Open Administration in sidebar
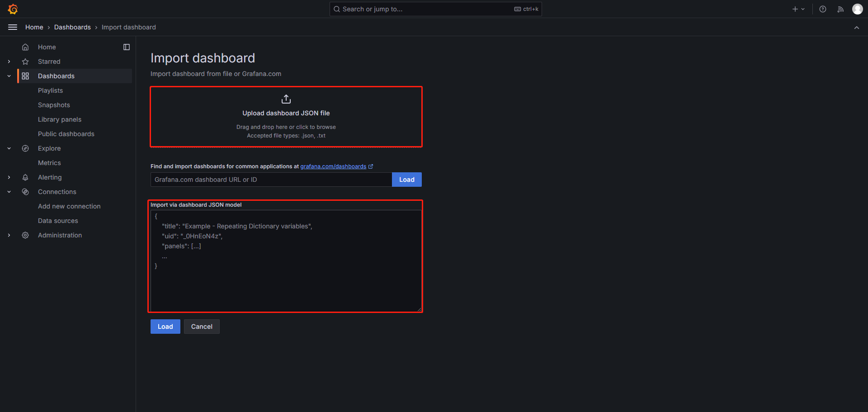The width and height of the screenshot is (868, 412). tap(60, 235)
